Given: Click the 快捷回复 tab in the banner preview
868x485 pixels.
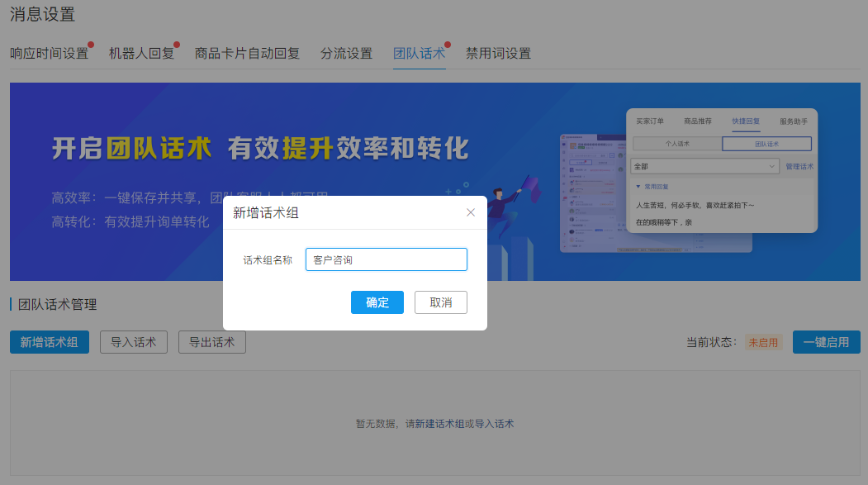Looking at the screenshot, I should [746, 121].
